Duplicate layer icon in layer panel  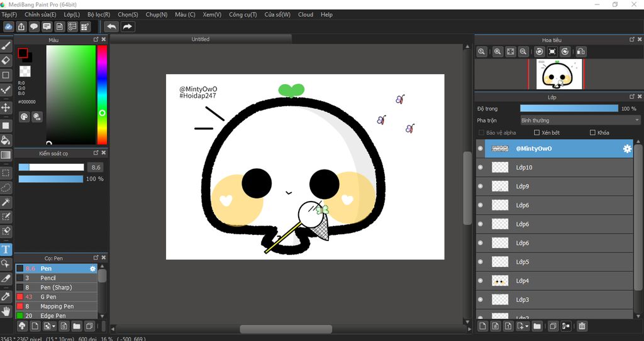553,326
